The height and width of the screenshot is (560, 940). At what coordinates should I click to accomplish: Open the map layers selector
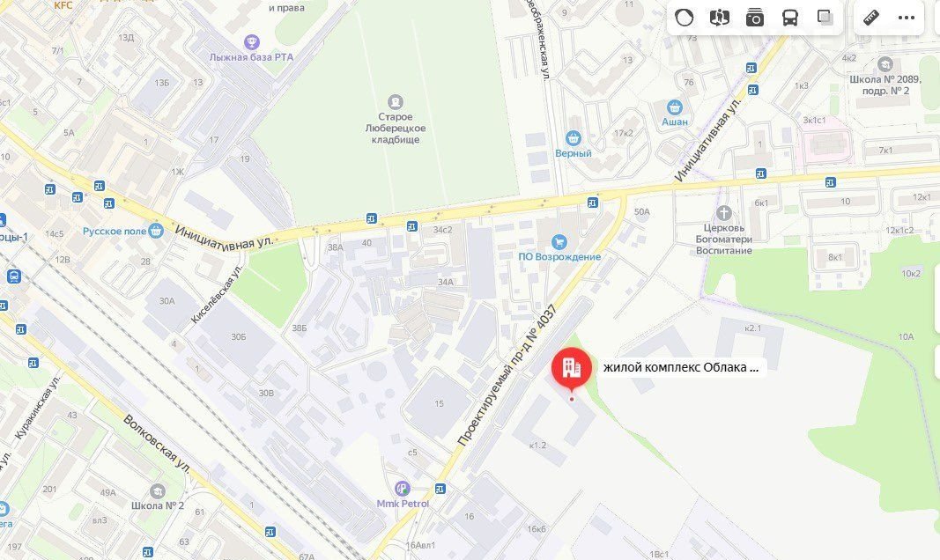coord(825,18)
